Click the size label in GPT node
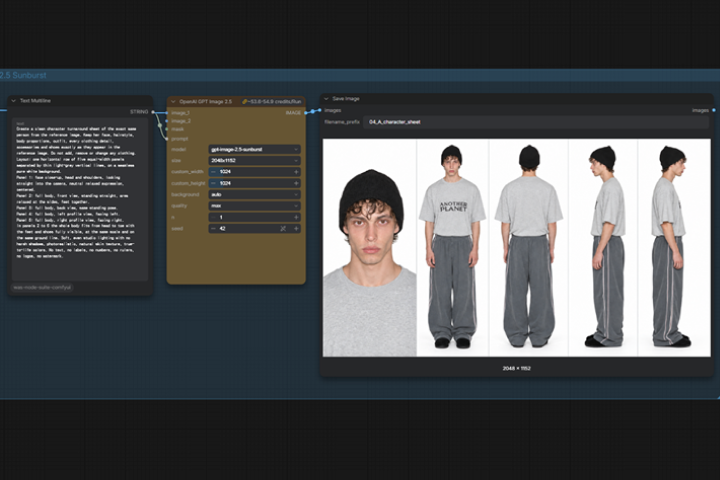 [x=176, y=161]
